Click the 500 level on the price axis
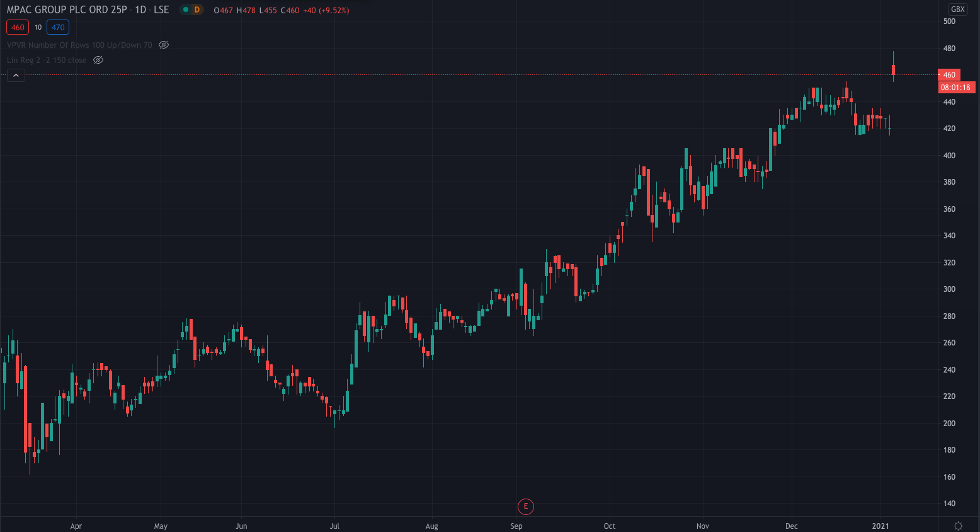Image resolution: width=980 pixels, height=532 pixels. [949, 21]
